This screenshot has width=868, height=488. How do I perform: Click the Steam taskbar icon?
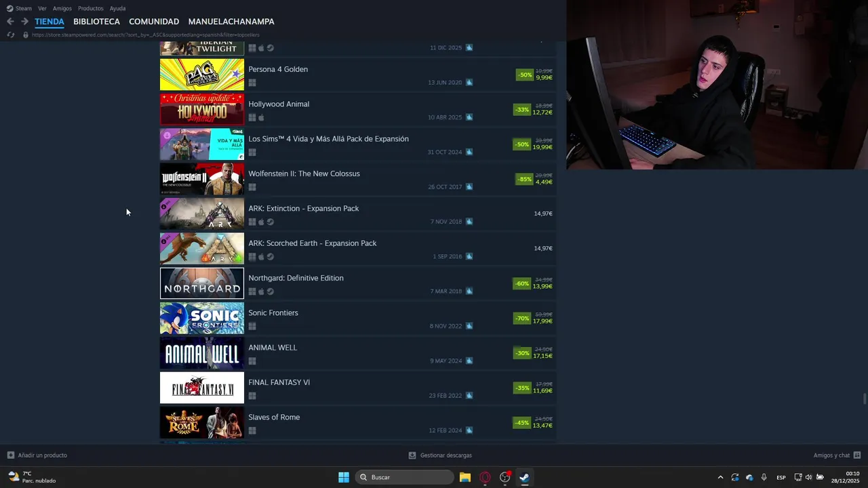click(x=524, y=477)
